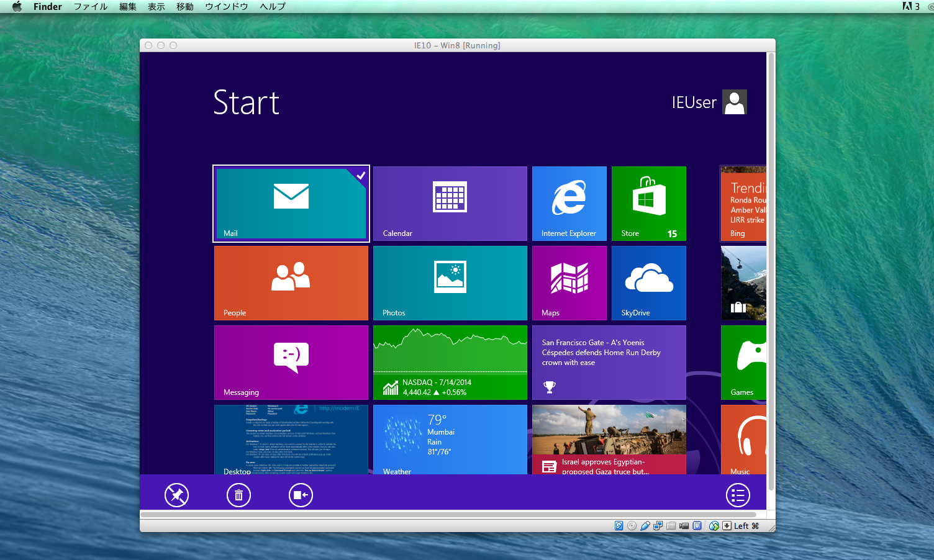Click the VirtualBox video capture icon

[684, 526]
